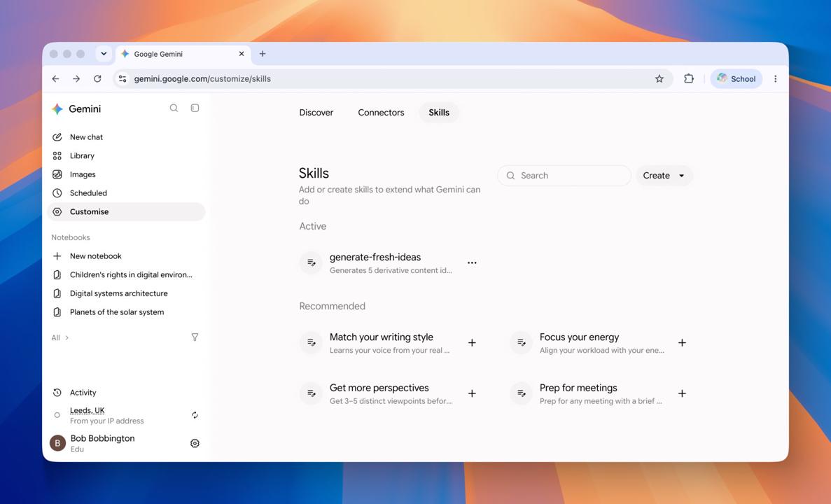831x504 pixels.
Task: Close the Google Gemini tab
Action: pyautogui.click(x=241, y=53)
